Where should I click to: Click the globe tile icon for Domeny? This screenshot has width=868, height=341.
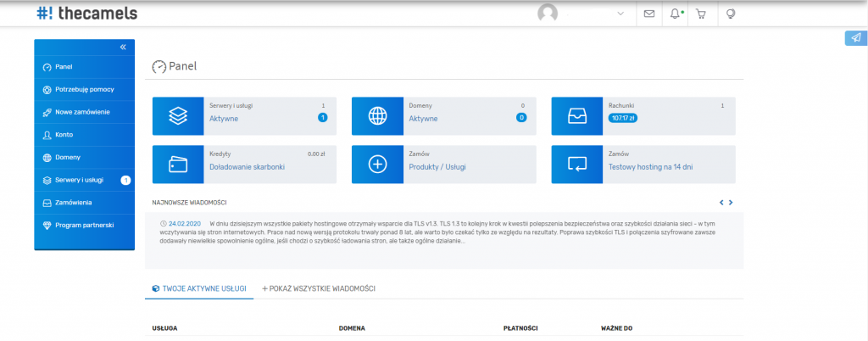(377, 115)
